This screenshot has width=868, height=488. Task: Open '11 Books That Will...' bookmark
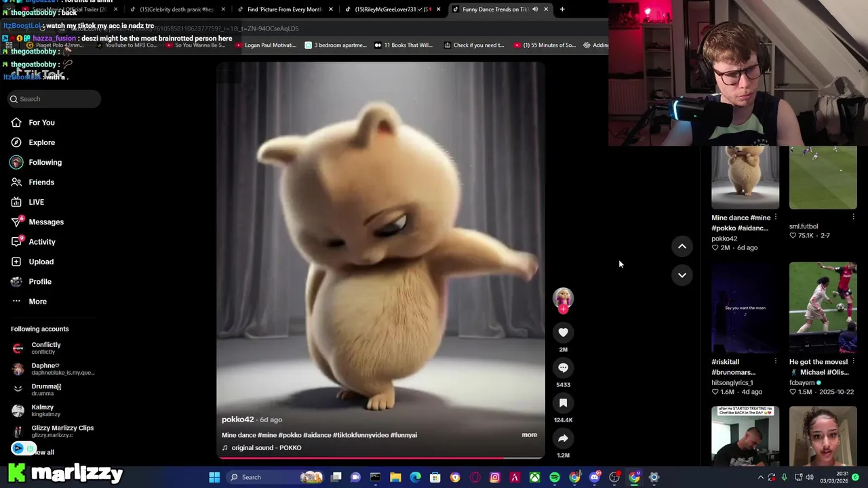pos(403,45)
